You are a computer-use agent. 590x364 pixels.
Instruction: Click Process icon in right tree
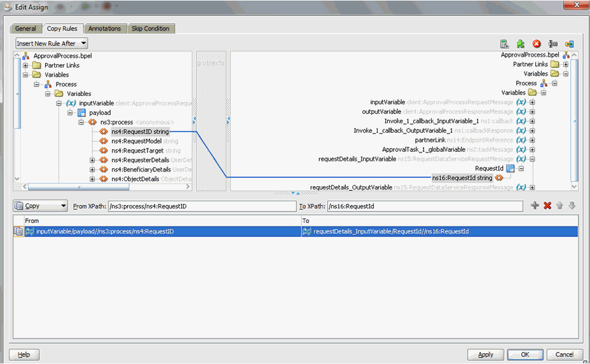[544, 83]
